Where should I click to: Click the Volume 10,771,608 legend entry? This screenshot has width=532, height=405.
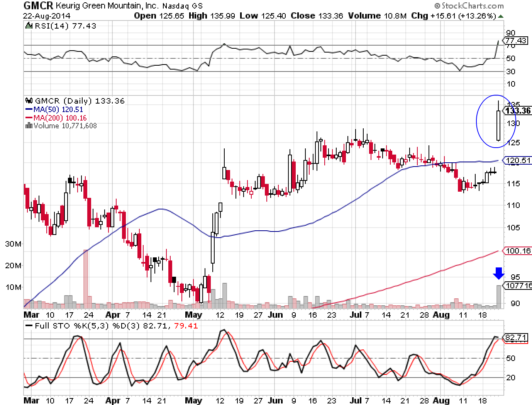(65, 126)
